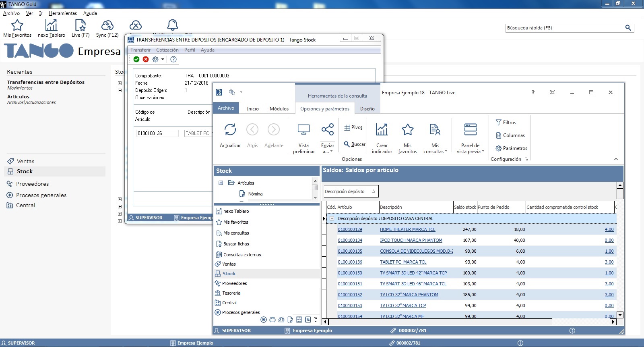
Task: Open Mis consultas dropdown in ribbon
Action: pos(435,148)
